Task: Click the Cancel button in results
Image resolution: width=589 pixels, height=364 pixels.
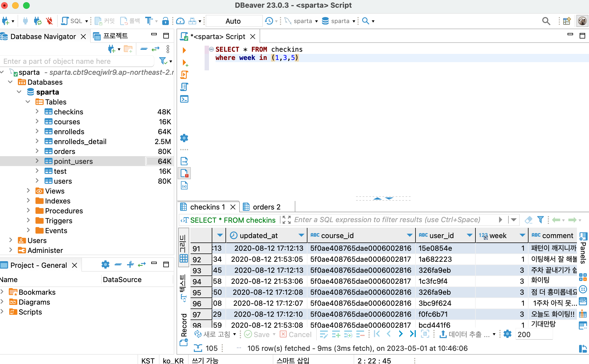Action: pyautogui.click(x=296, y=334)
